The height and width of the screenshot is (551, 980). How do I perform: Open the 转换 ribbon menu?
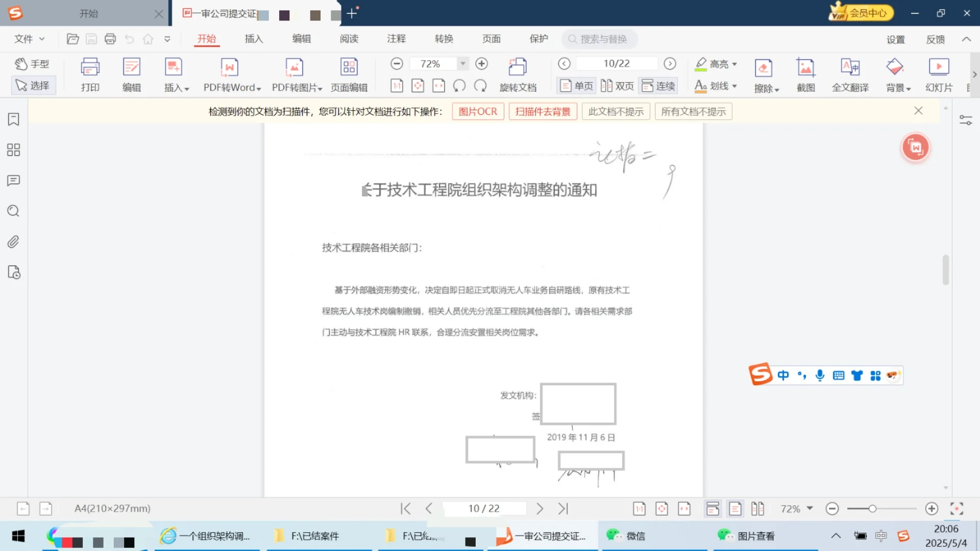coord(443,38)
